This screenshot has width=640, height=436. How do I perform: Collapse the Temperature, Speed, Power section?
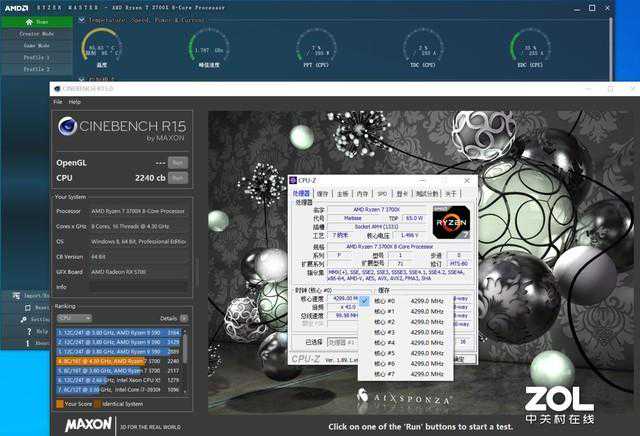[81, 19]
